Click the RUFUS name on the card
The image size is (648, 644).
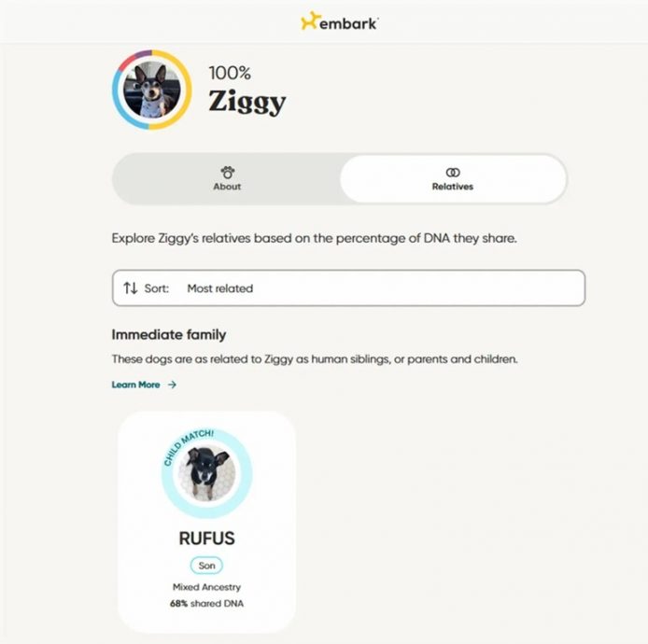[x=206, y=539]
